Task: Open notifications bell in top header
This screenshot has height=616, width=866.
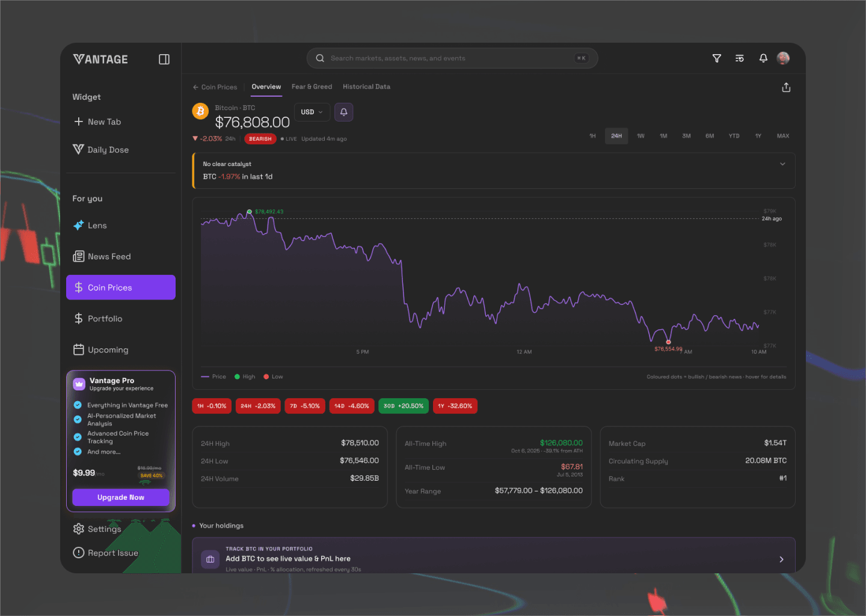Action: click(x=763, y=58)
